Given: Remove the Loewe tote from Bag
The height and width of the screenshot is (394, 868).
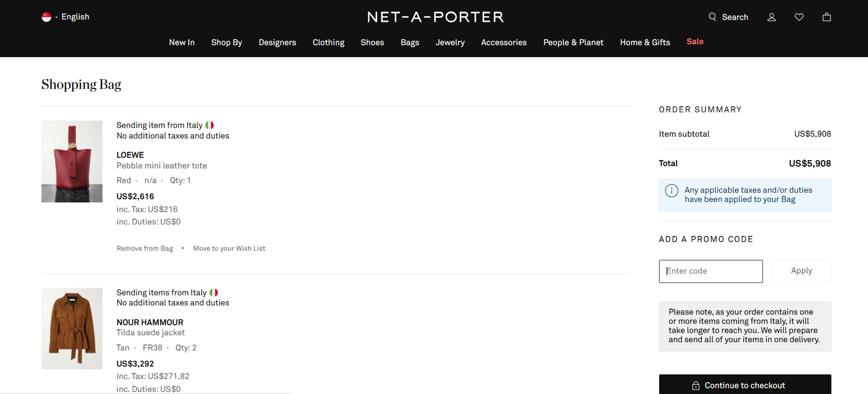Looking at the screenshot, I should coord(145,248).
